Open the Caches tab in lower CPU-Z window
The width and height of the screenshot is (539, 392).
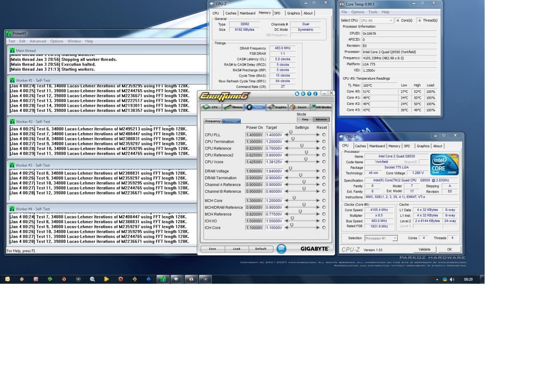pyautogui.click(x=360, y=146)
